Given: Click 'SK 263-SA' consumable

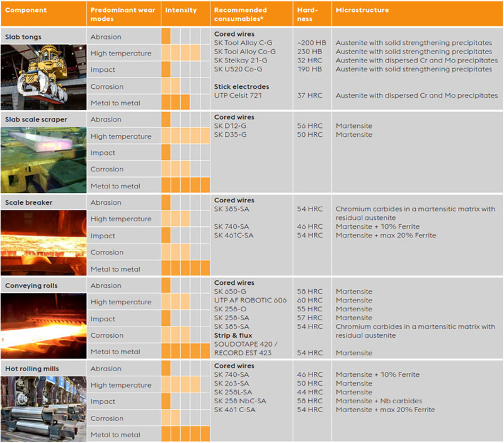Looking at the screenshot, I should click(x=231, y=383).
